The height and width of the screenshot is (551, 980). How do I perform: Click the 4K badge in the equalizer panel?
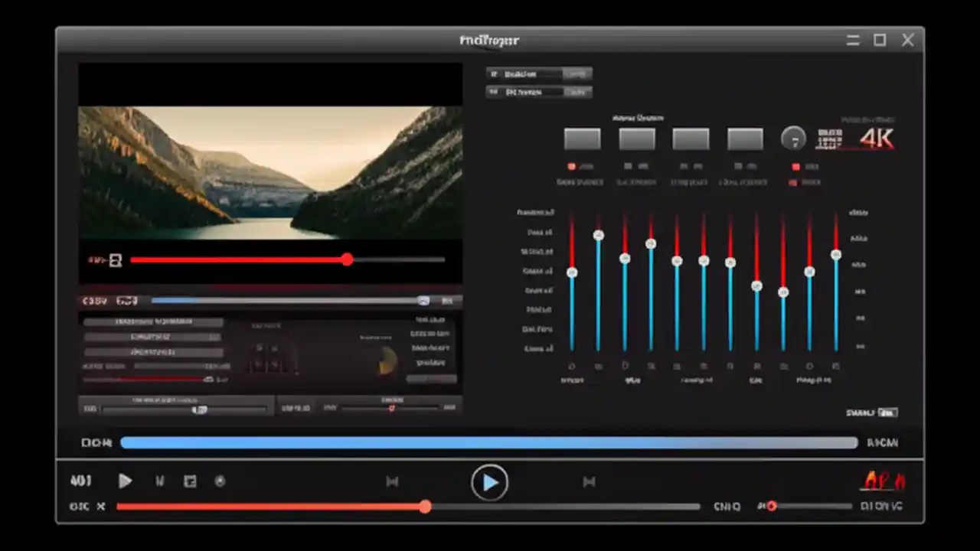click(x=877, y=139)
